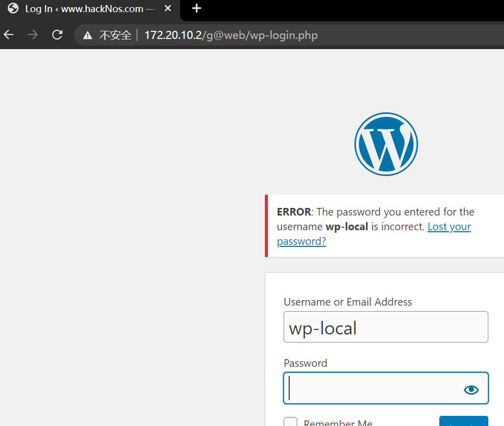Tick the Remember Me checkbox
Screen dimensions: 504x426
point(290,421)
